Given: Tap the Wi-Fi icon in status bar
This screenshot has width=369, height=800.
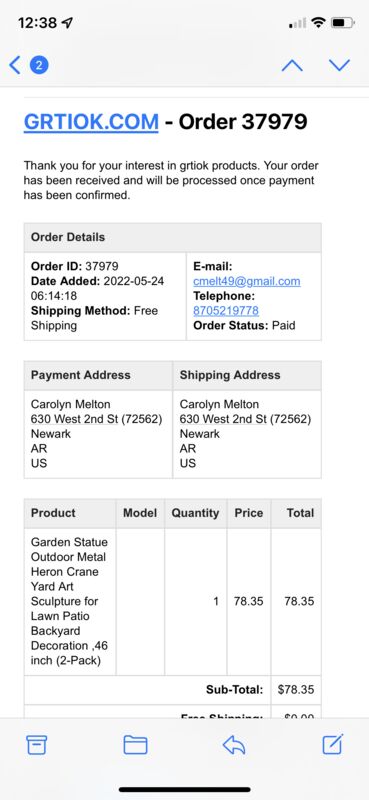Looking at the screenshot, I should [x=318, y=22].
